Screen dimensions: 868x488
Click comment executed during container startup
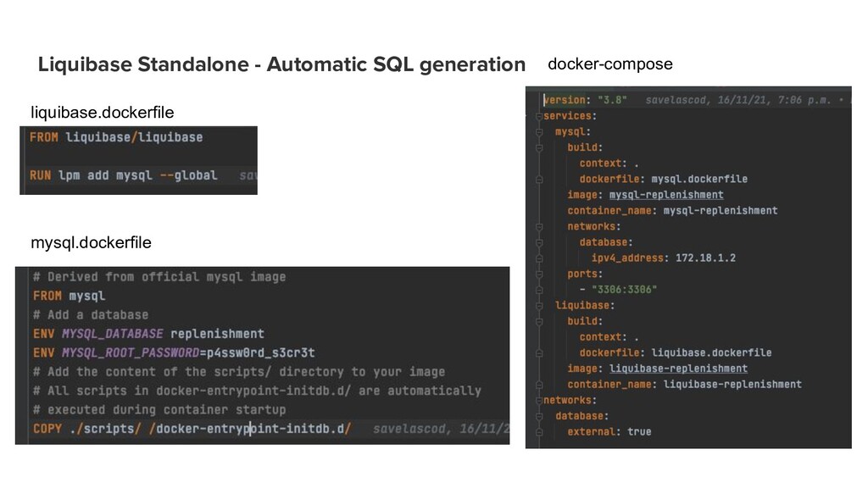[159, 410]
